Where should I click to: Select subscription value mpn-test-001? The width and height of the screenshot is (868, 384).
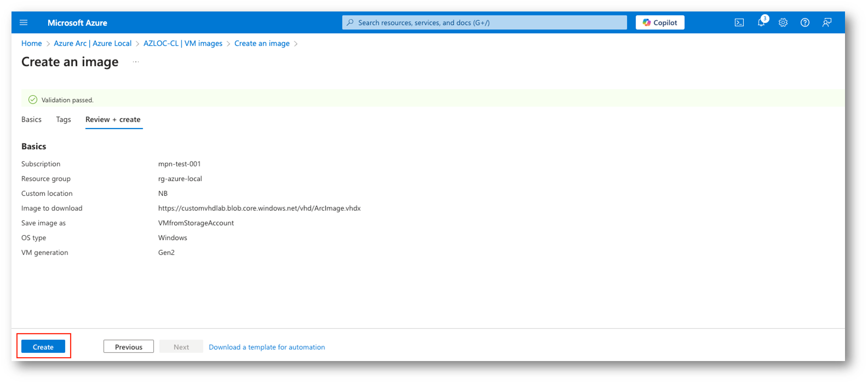[x=180, y=164]
